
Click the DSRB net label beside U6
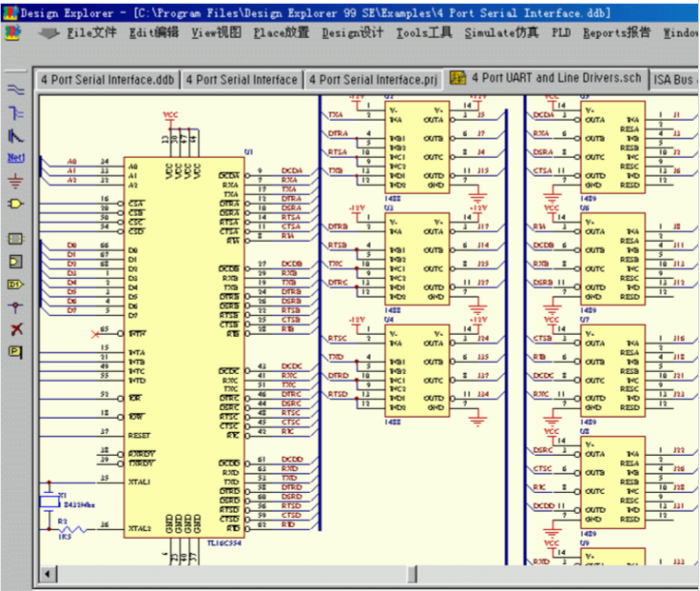click(x=543, y=283)
